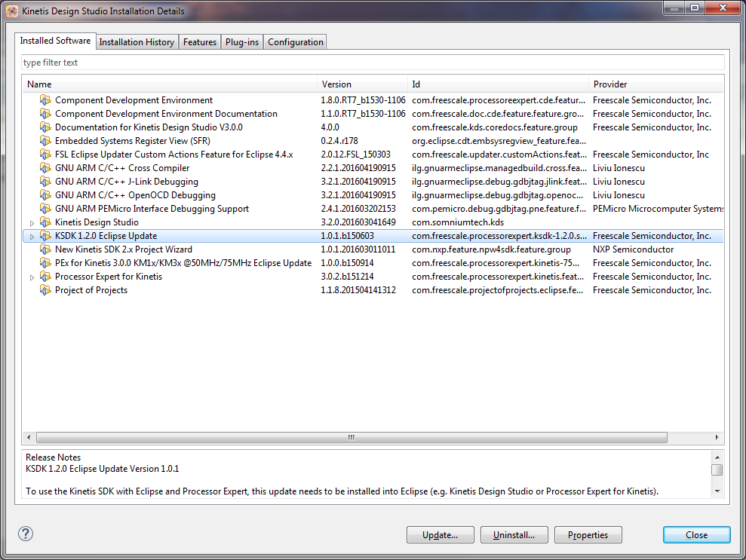Click icon beside GNU ARM PEMicro Interface Debugging
This screenshot has width=746, height=560.
[x=45, y=209]
